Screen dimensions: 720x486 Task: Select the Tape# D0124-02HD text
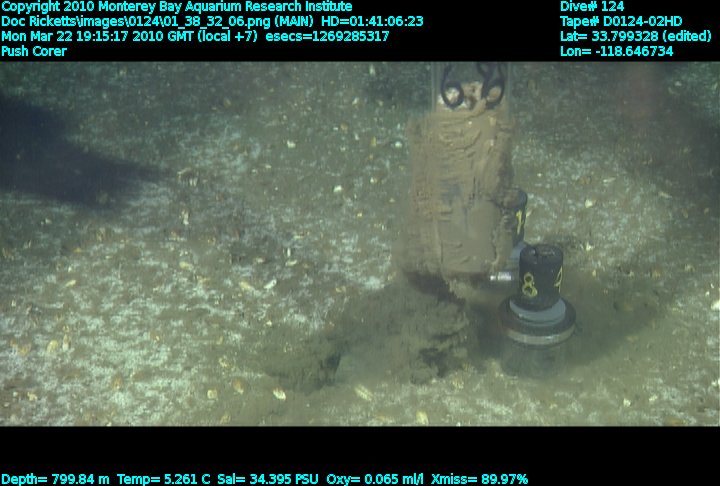point(621,22)
